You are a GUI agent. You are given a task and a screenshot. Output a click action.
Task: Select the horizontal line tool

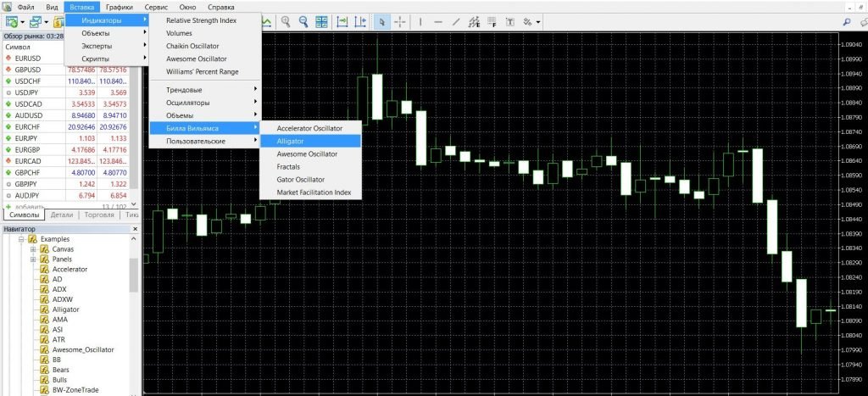(x=438, y=21)
